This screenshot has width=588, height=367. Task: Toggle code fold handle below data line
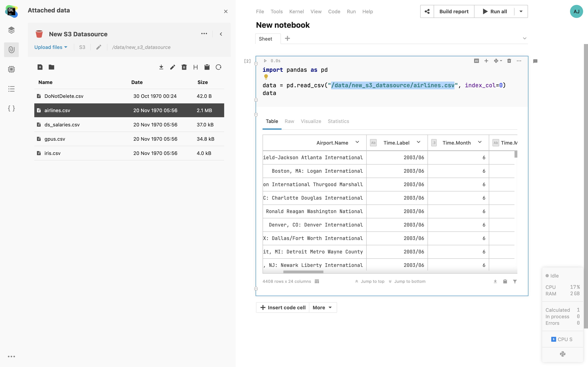tap(256, 100)
